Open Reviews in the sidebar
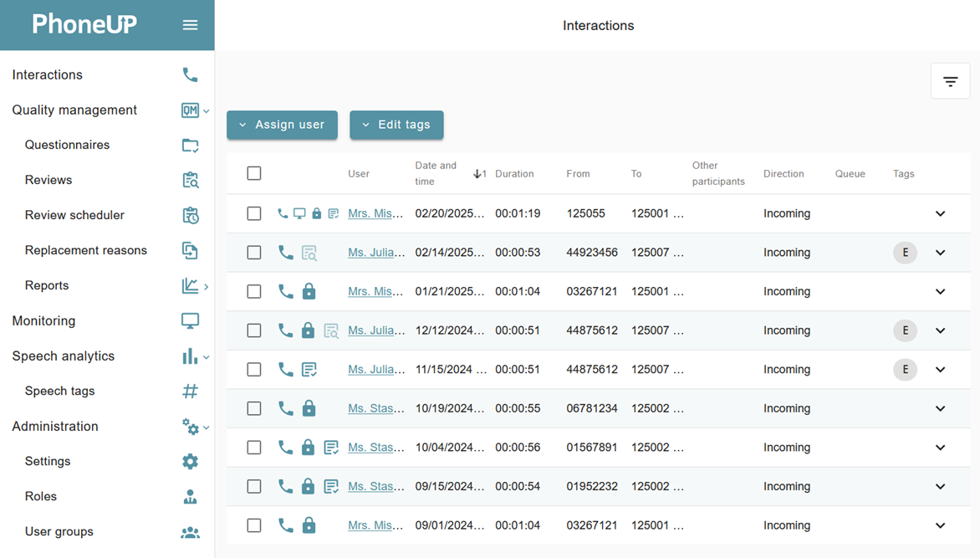 [48, 180]
